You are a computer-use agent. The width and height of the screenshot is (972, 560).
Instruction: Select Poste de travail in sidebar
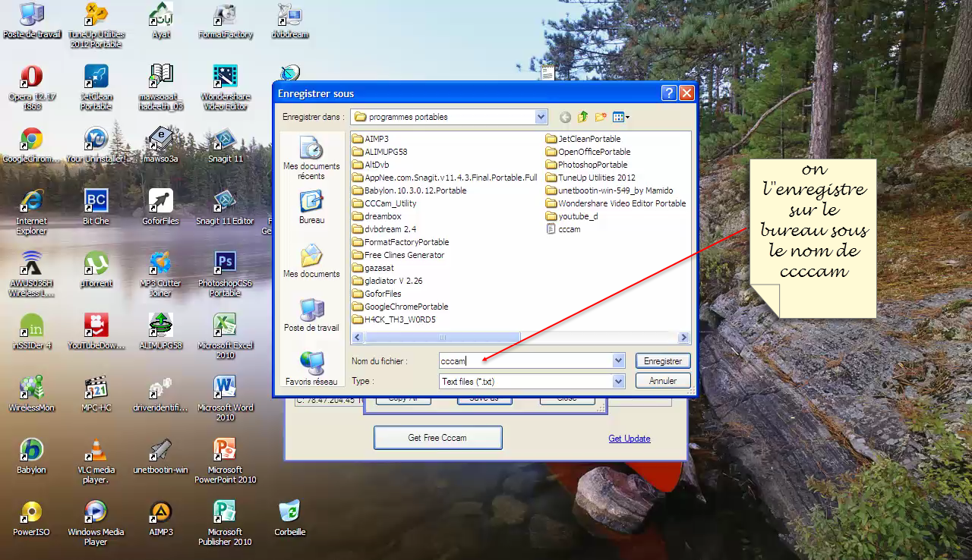pyautogui.click(x=311, y=314)
